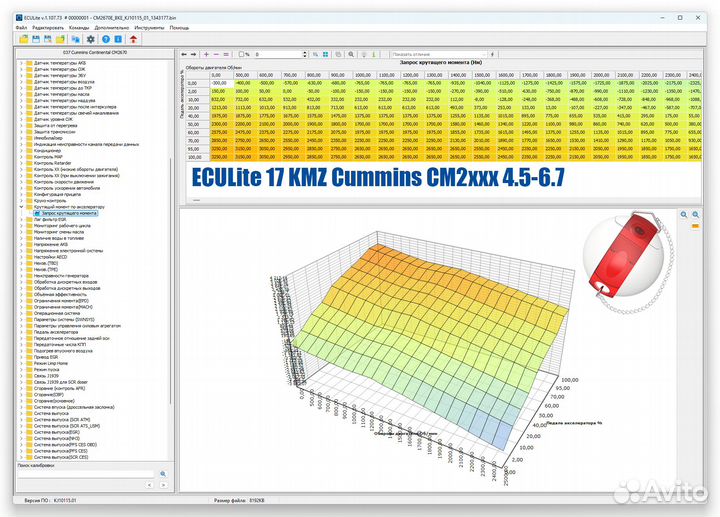Select the 'Запрос крутящего момента' tree item
Screen dimensions: 720x517
pos(68,213)
